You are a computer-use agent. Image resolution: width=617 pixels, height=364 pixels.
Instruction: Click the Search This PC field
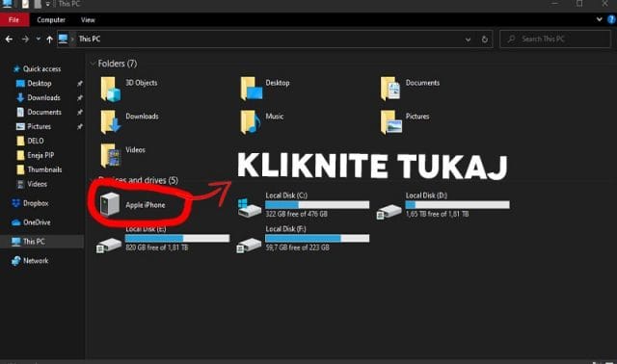point(555,39)
